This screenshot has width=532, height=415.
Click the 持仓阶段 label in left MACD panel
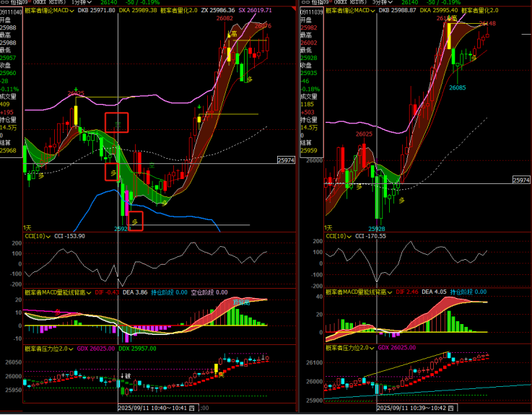click(167, 292)
